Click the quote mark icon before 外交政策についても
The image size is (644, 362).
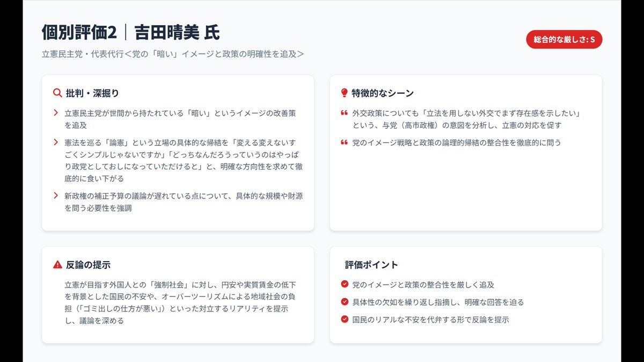(344, 113)
